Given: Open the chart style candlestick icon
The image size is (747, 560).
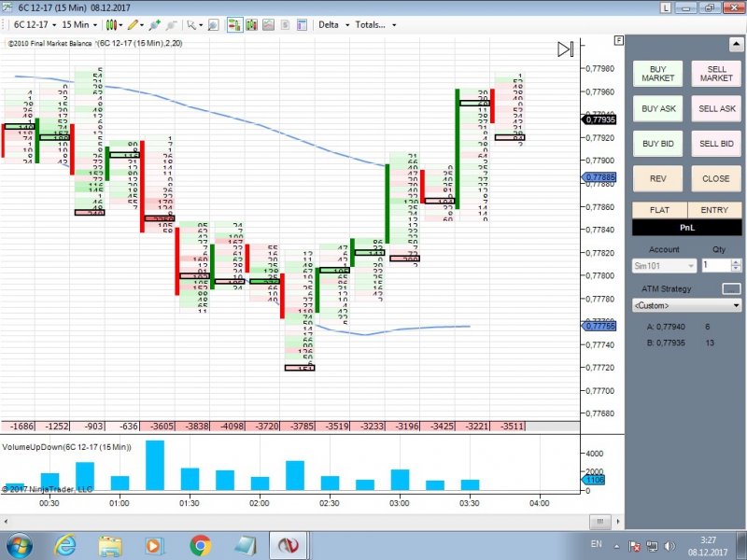Looking at the screenshot, I should pos(111,25).
